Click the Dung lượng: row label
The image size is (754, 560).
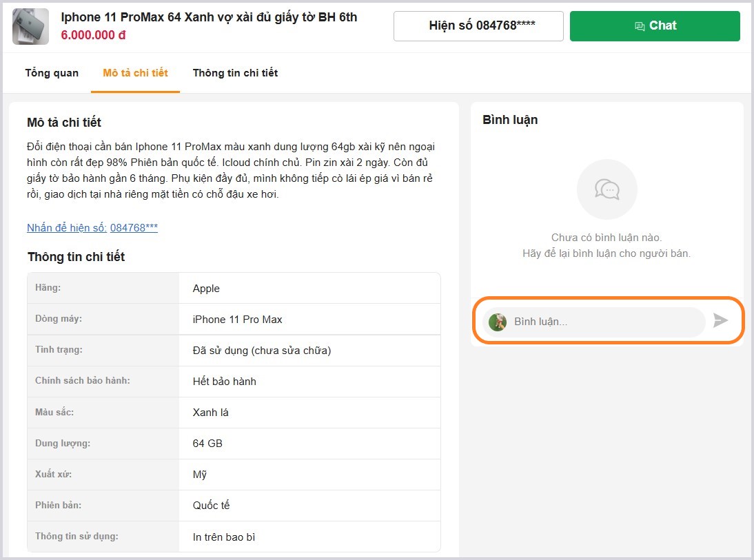click(63, 444)
